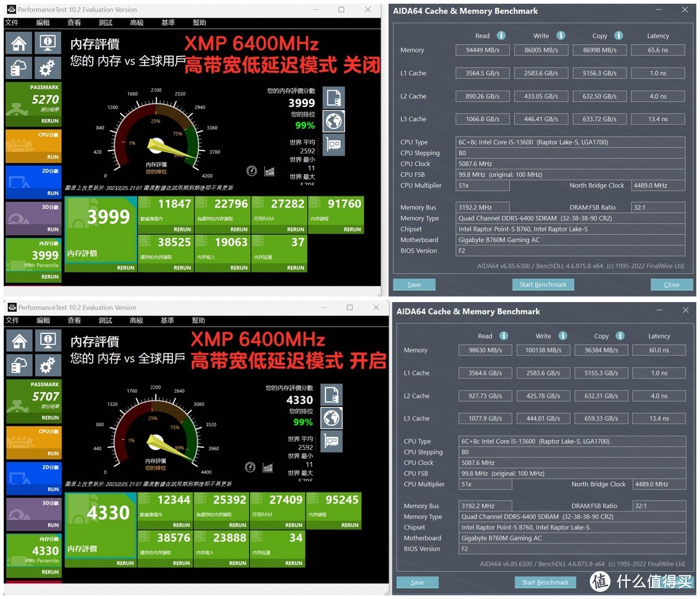Rerun the 11847 database operations tile
Screen dimensions: 700x599
pos(182,229)
